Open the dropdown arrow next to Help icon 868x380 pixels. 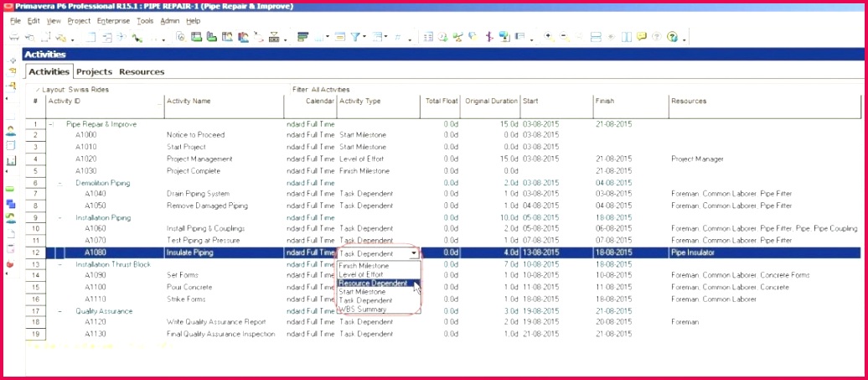click(x=685, y=39)
